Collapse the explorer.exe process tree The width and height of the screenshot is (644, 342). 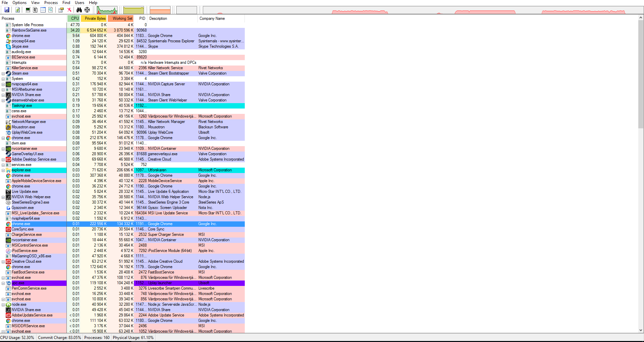pos(3,170)
